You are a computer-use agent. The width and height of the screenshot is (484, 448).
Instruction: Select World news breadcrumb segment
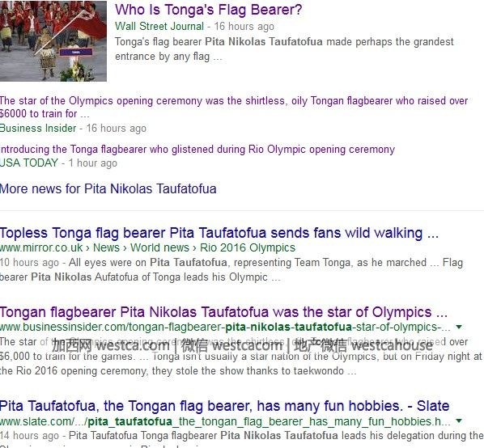159,247
